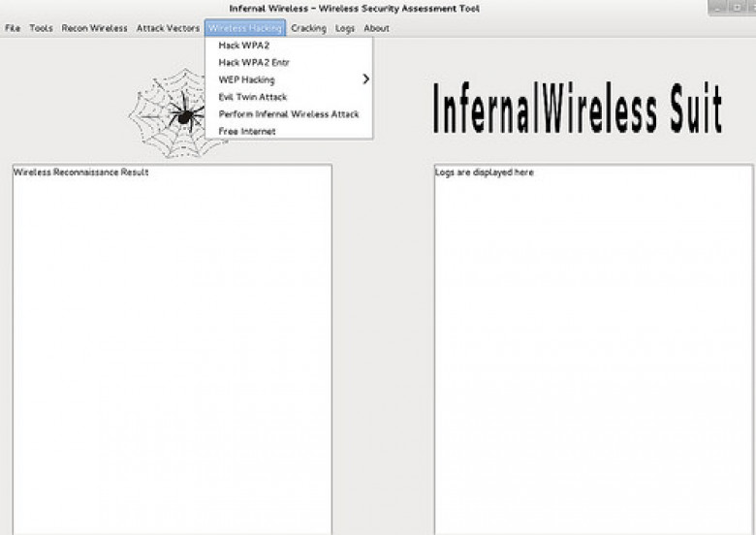Choose Perform Infernal Wireless Attack
Screen dimensions: 756x535
pyautogui.click(x=289, y=114)
